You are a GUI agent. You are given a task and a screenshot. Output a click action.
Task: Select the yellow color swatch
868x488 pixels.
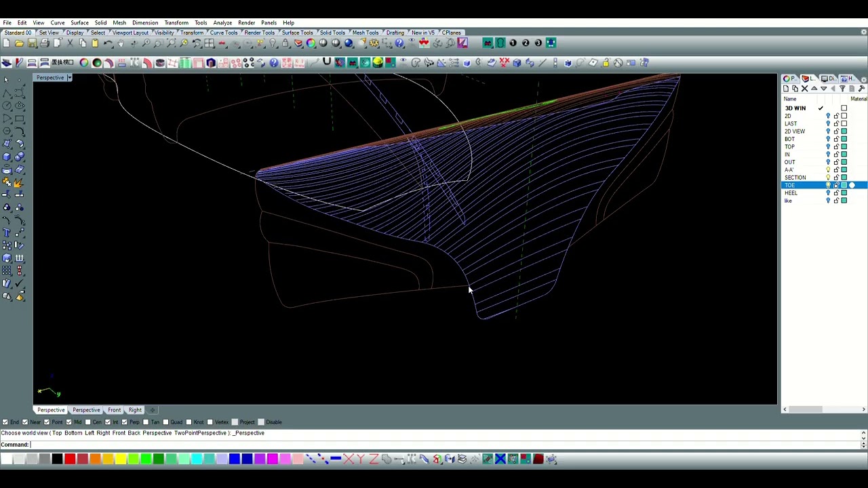121,459
